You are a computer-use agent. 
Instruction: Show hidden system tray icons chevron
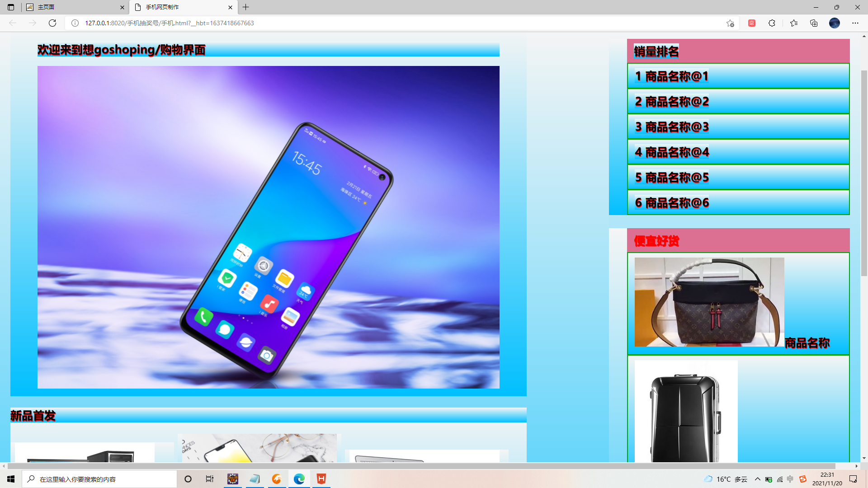point(758,479)
